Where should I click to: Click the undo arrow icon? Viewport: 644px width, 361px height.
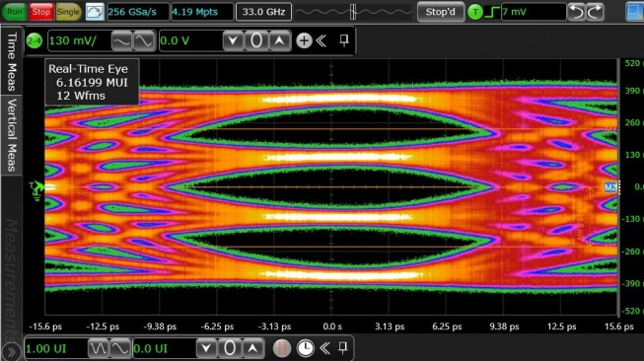(577, 12)
